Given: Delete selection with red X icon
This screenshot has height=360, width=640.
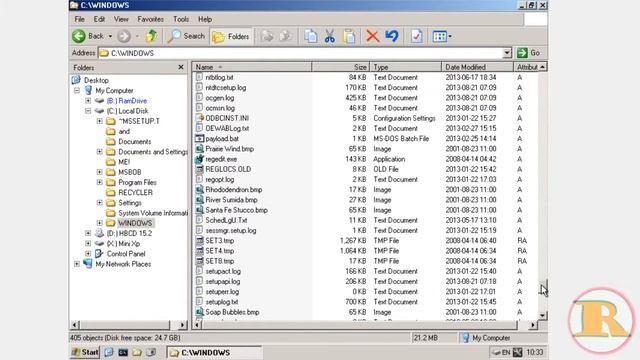Looking at the screenshot, I should tap(372, 36).
